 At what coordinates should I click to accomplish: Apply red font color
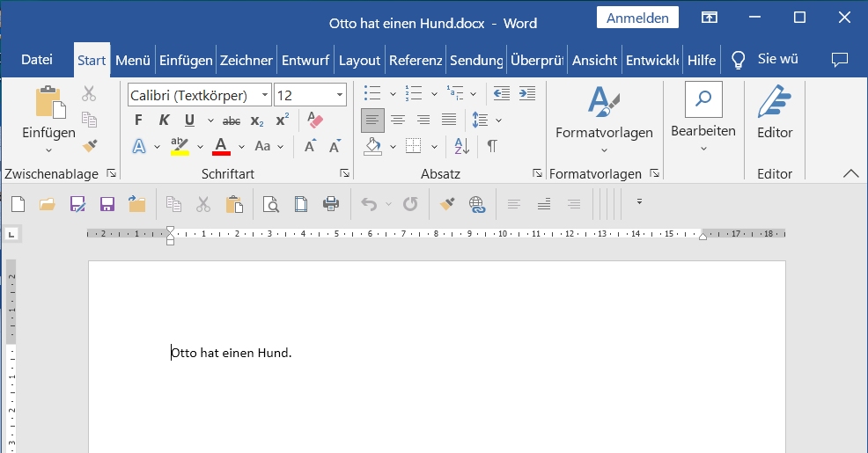tap(221, 146)
